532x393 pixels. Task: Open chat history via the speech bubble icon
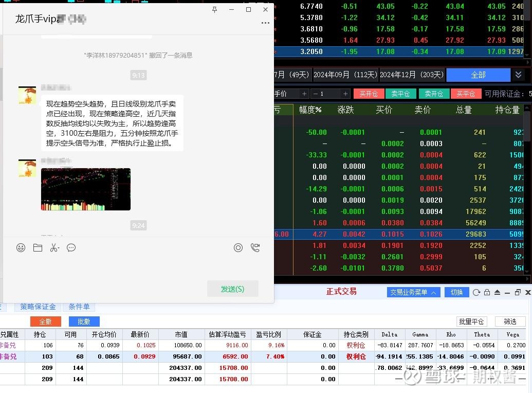(x=71, y=247)
